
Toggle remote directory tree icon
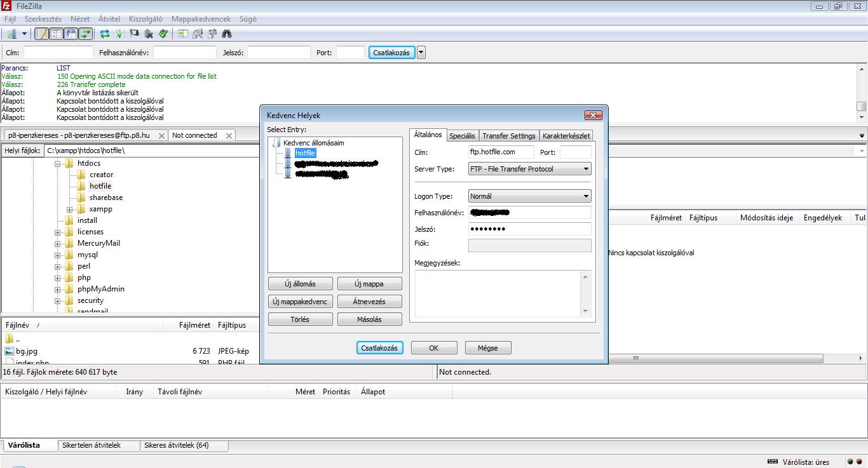coord(71,34)
